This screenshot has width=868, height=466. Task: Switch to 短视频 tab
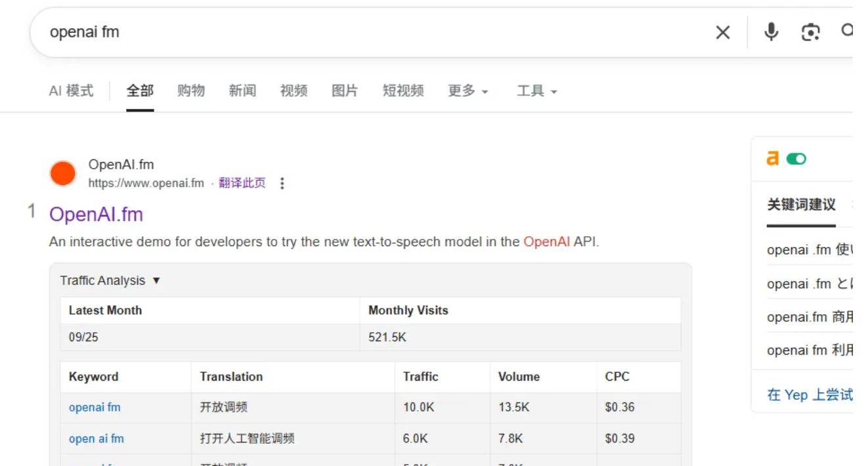tap(403, 91)
